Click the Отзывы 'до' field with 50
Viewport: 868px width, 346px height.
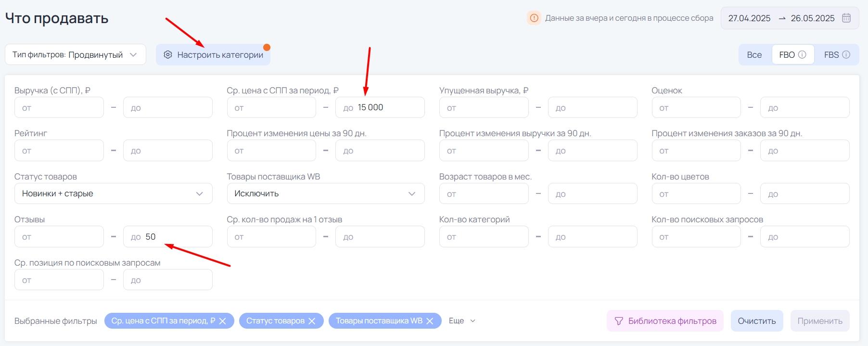pos(168,237)
